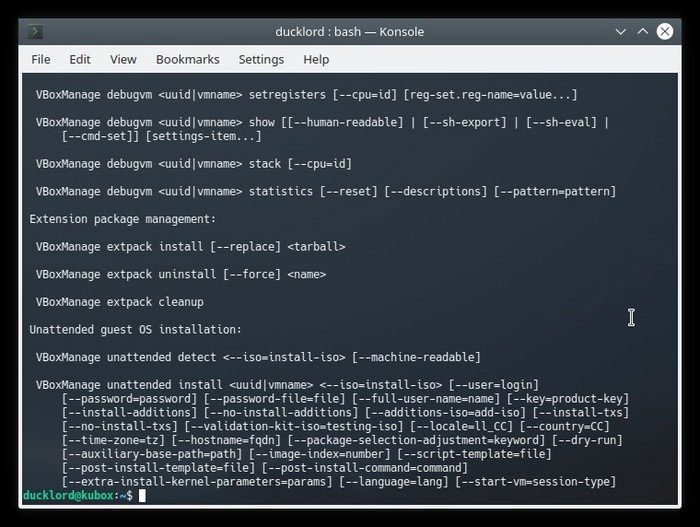Open the Edit menu
Screen dimensions: 700x527
[80, 59]
